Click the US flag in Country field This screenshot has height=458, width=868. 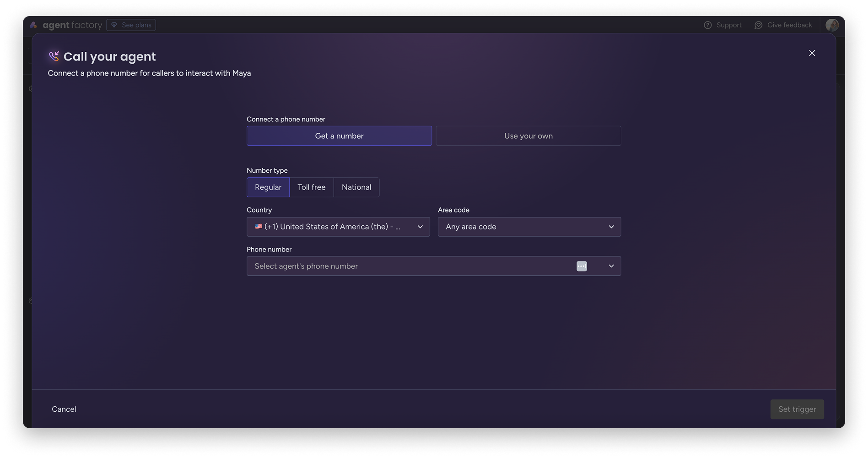click(x=259, y=226)
